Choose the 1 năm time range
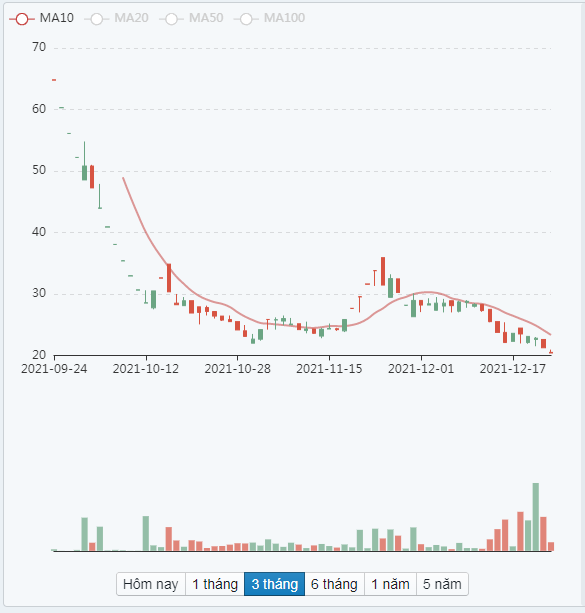The image size is (585, 613). [x=390, y=584]
